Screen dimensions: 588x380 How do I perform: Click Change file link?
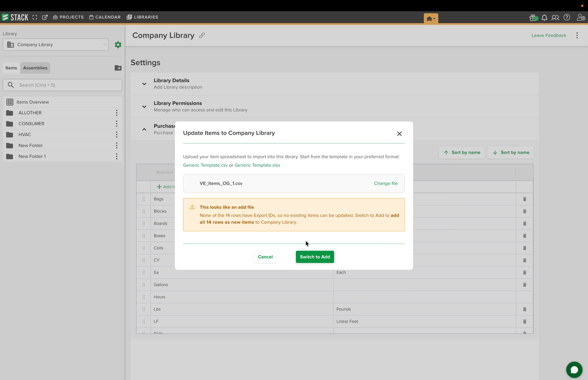[386, 183]
